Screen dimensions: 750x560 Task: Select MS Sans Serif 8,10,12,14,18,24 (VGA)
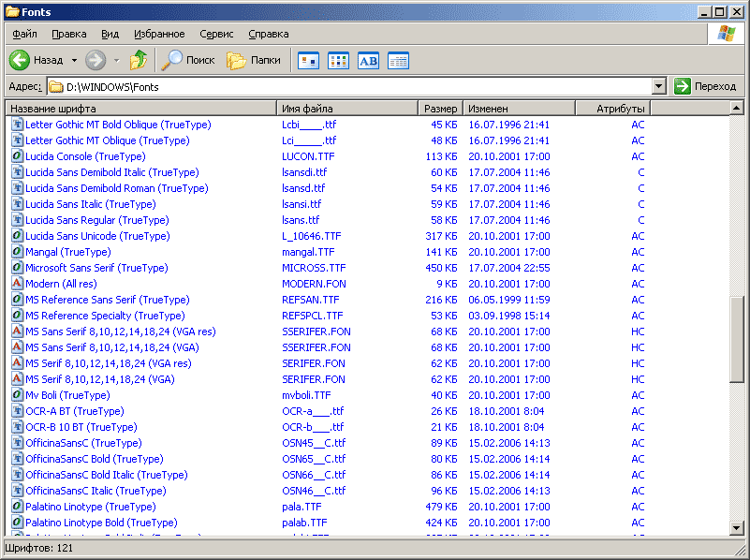112,347
